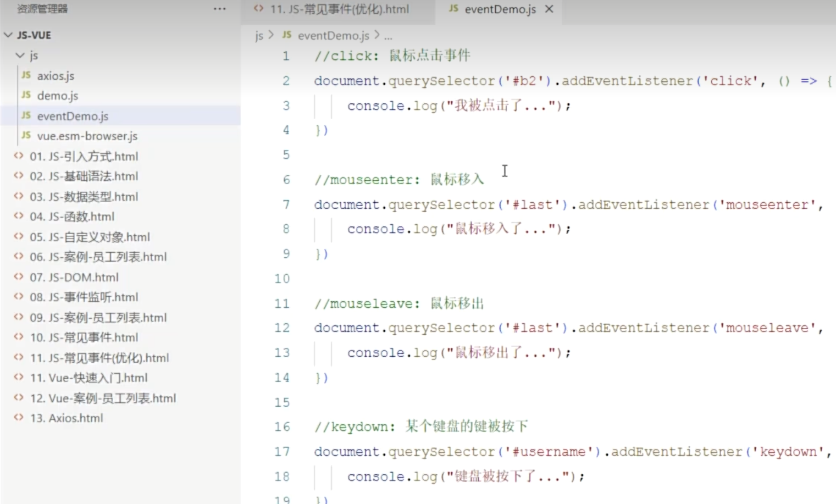Screen dimensions: 836x504
Task: Select eventDemo.js in the explorer tree
Action: point(73,116)
